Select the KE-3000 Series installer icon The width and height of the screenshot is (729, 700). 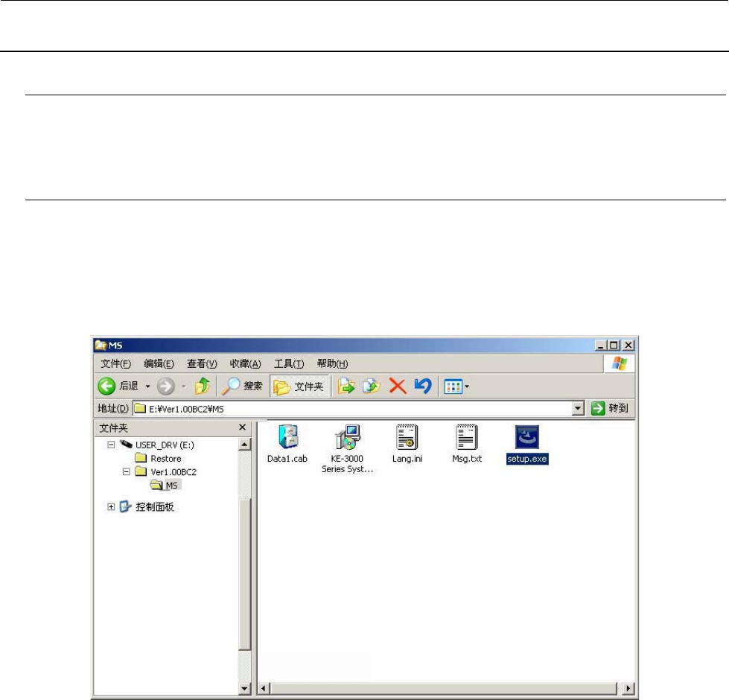point(347,436)
